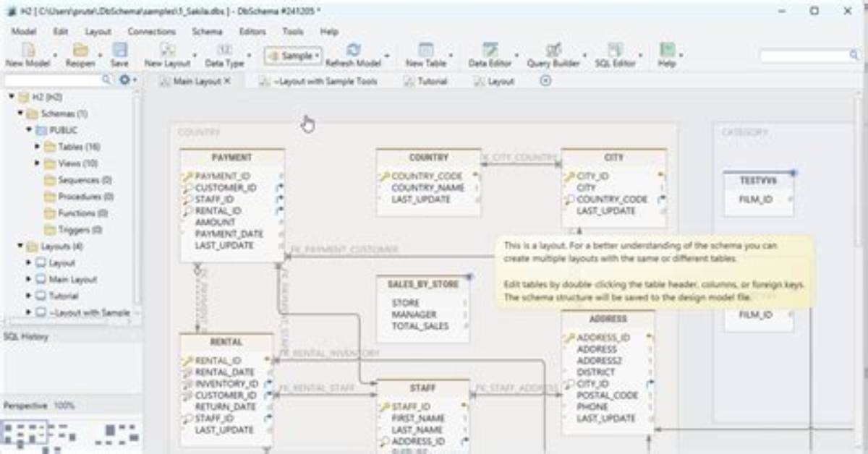Screen dimensions: 868x454
Task: Click the New Model toolbar icon
Action: [27, 50]
